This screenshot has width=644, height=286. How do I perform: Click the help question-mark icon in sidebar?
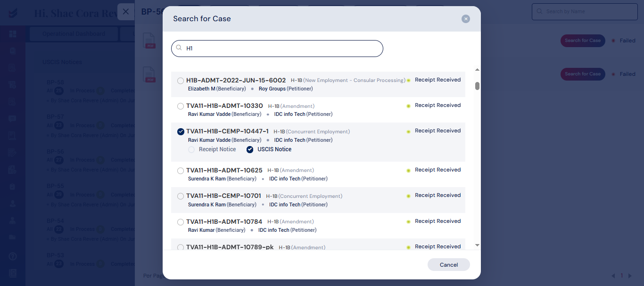[13, 256]
